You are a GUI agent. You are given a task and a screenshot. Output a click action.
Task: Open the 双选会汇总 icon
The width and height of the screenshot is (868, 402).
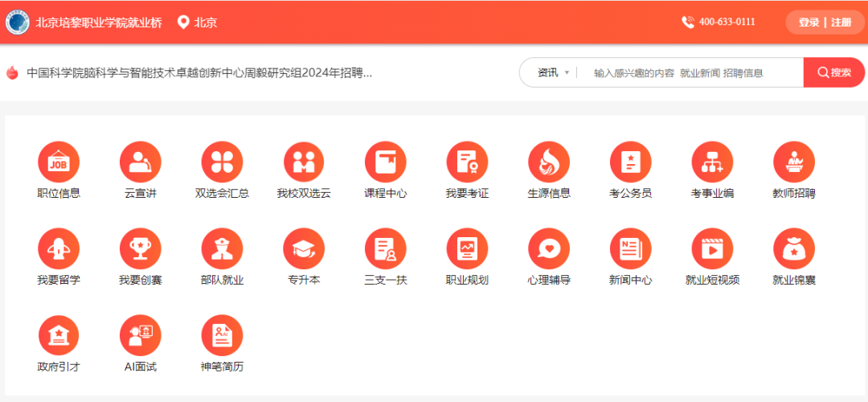coord(222,162)
